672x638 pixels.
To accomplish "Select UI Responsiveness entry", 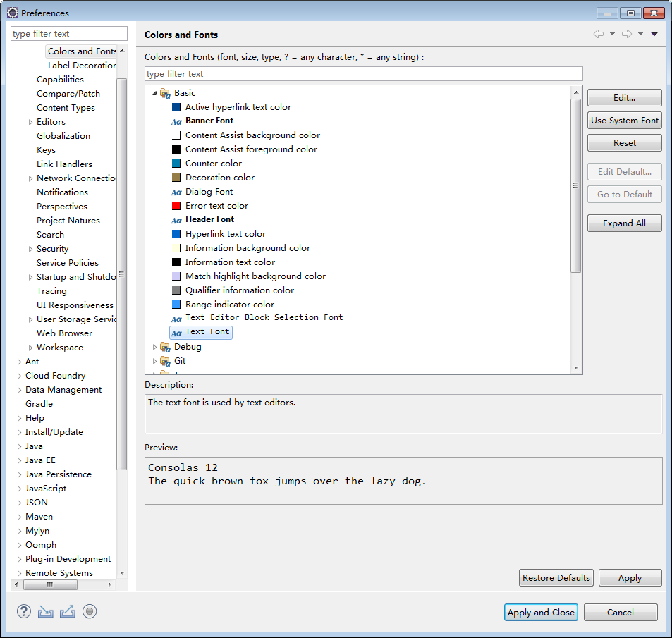I will point(75,305).
